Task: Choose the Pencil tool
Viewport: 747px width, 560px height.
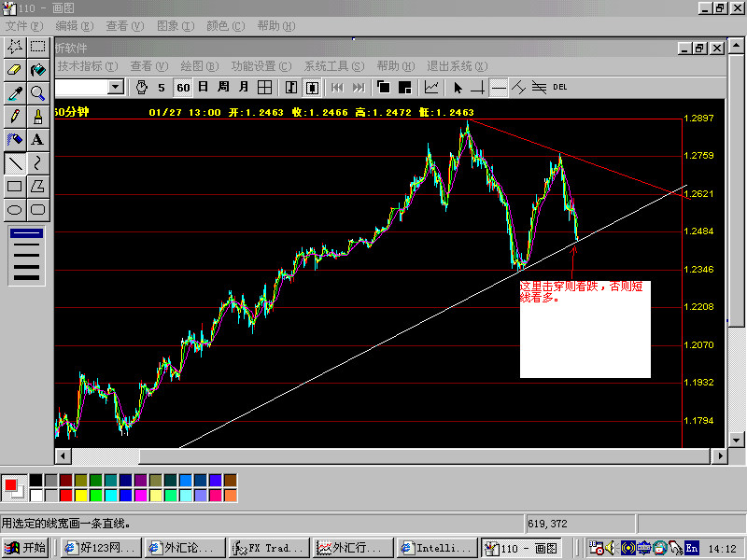Action: point(15,116)
